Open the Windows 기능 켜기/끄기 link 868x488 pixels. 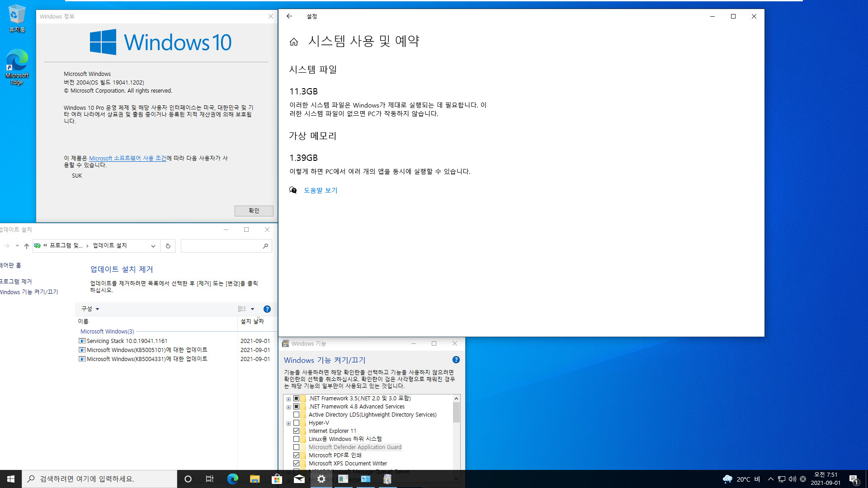pos(29,292)
